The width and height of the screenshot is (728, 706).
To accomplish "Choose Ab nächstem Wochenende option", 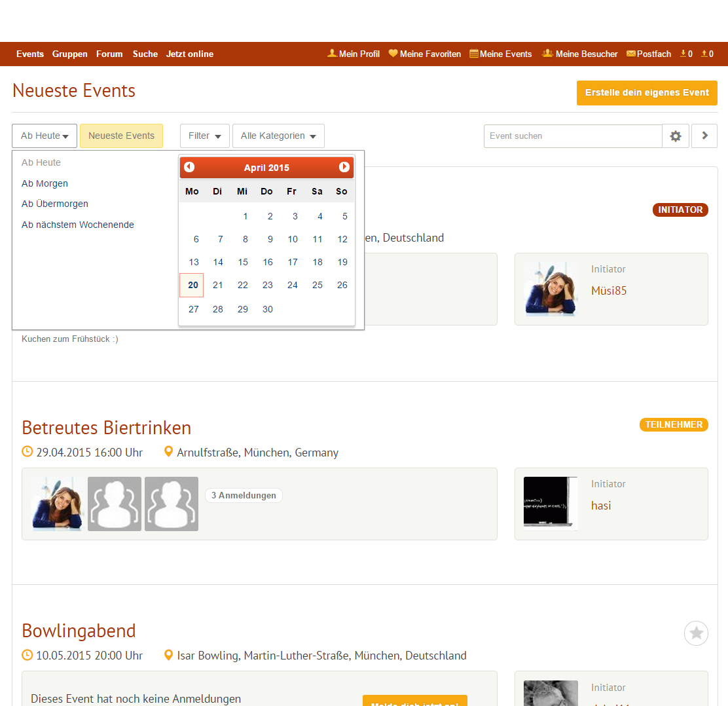I will [77, 225].
